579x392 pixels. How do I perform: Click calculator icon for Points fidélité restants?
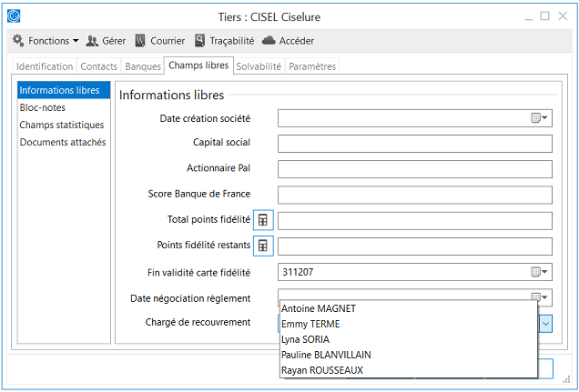click(263, 246)
